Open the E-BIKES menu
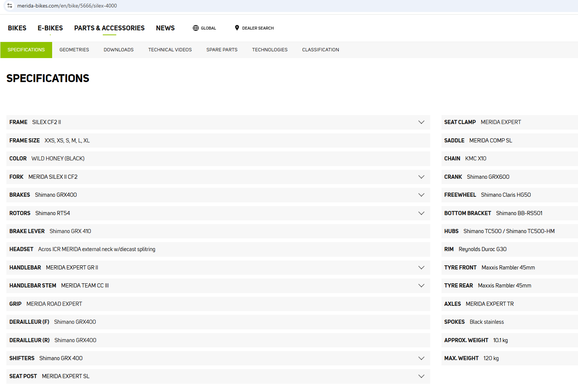The height and width of the screenshot is (392, 578). click(x=50, y=28)
